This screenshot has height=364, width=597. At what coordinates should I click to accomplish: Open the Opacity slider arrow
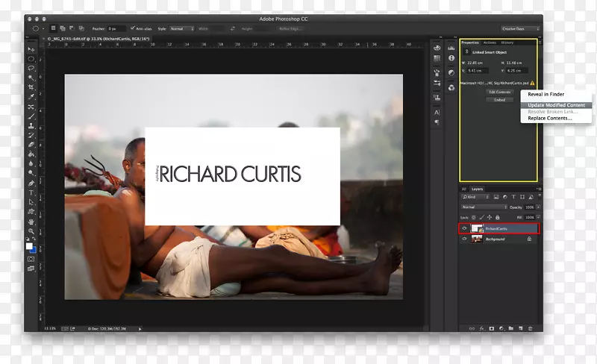pos(538,207)
